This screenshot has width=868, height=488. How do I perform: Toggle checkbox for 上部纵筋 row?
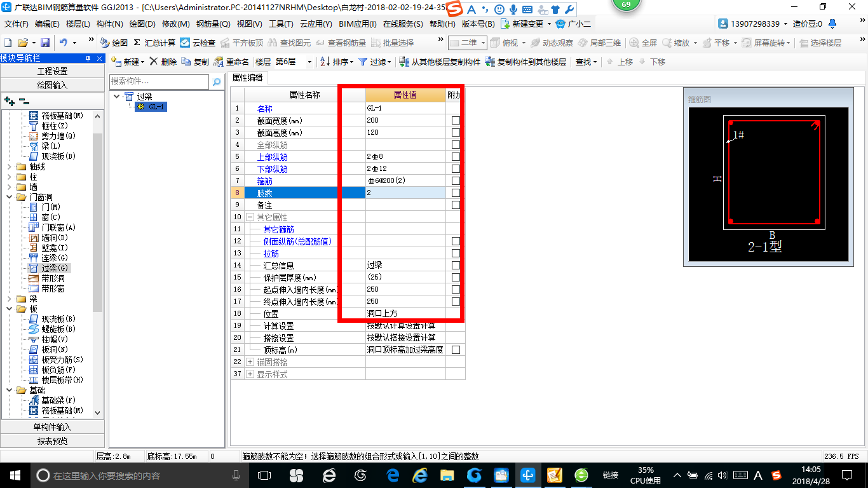click(x=456, y=157)
